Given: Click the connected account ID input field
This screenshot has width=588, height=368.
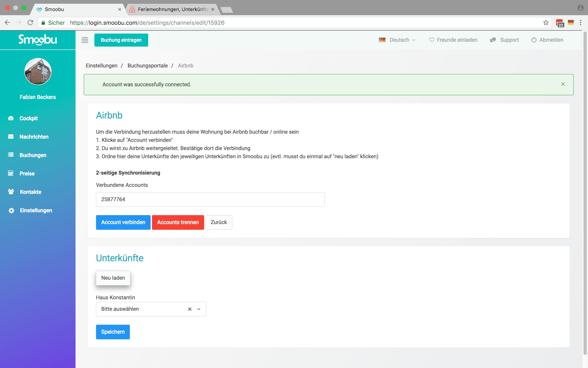Looking at the screenshot, I should click(x=210, y=199).
